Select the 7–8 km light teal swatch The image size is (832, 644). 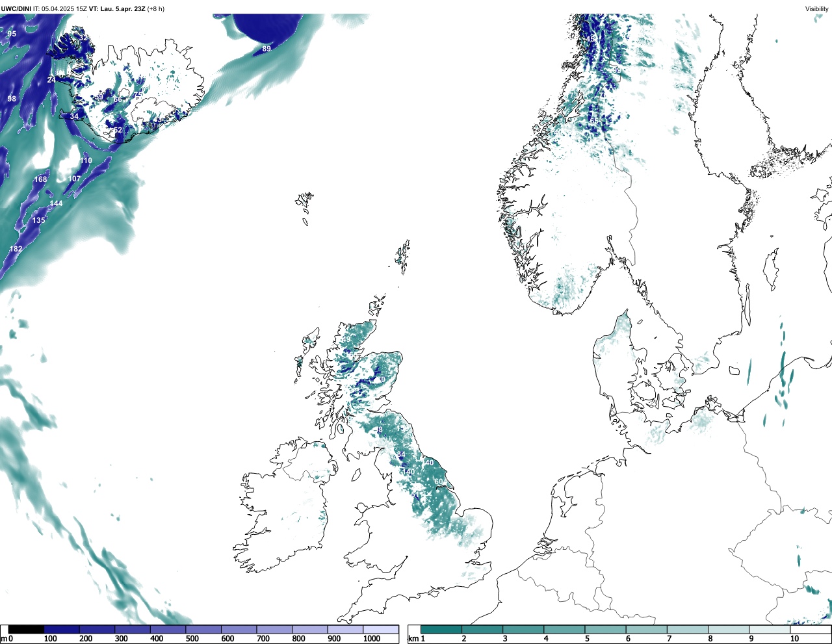tap(688, 629)
